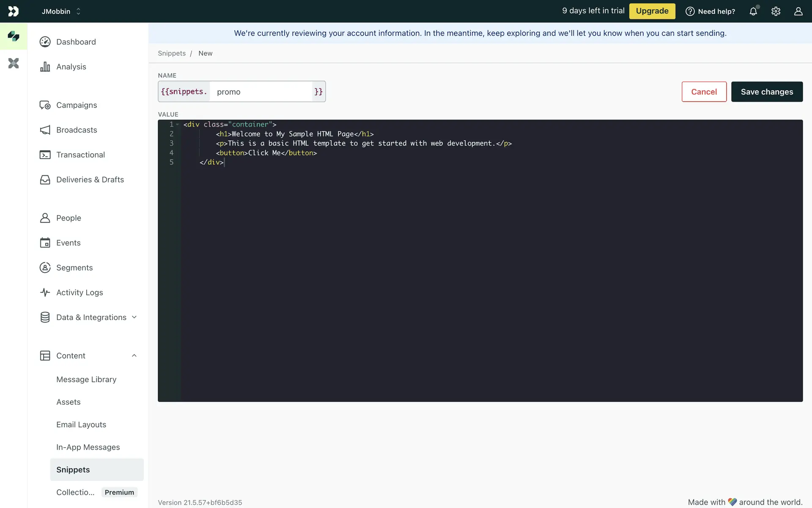Click the Broadcasts megaphone icon
This screenshot has width=812, height=508.
45,130
